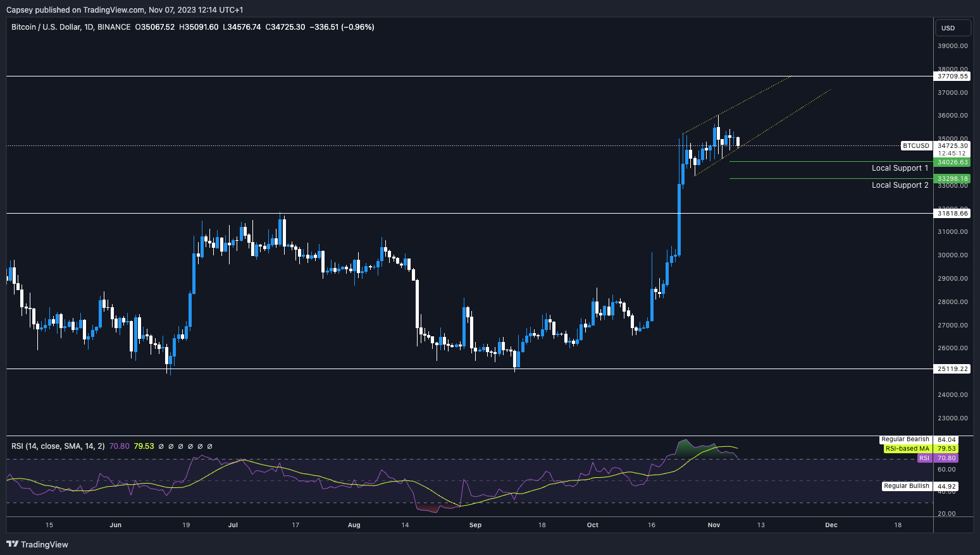
Task: Click the Capsey published on TradingView.com header
Action: point(124,9)
